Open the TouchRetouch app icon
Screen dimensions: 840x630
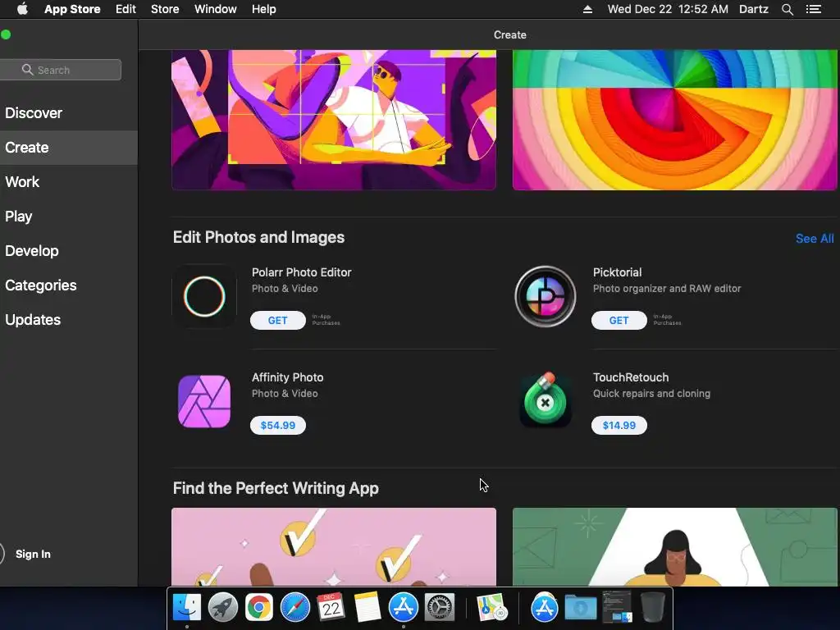coord(545,400)
